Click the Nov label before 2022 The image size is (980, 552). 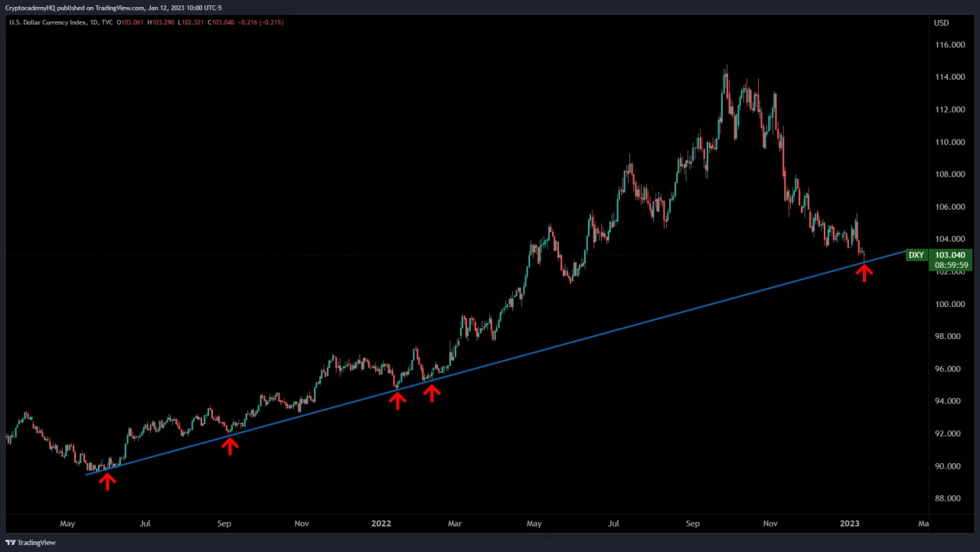point(302,524)
